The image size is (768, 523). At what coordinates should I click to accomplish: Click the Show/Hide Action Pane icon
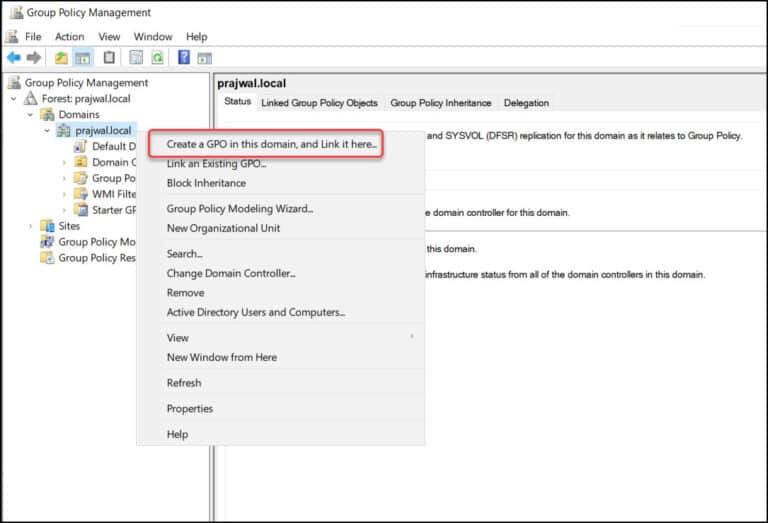(x=204, y=58)
